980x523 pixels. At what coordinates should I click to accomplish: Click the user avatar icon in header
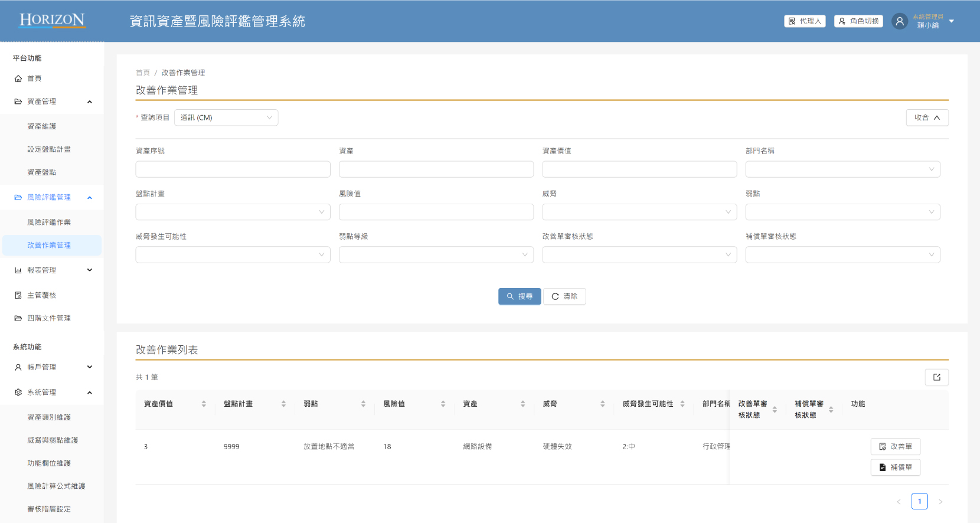[x=899, y=21]
